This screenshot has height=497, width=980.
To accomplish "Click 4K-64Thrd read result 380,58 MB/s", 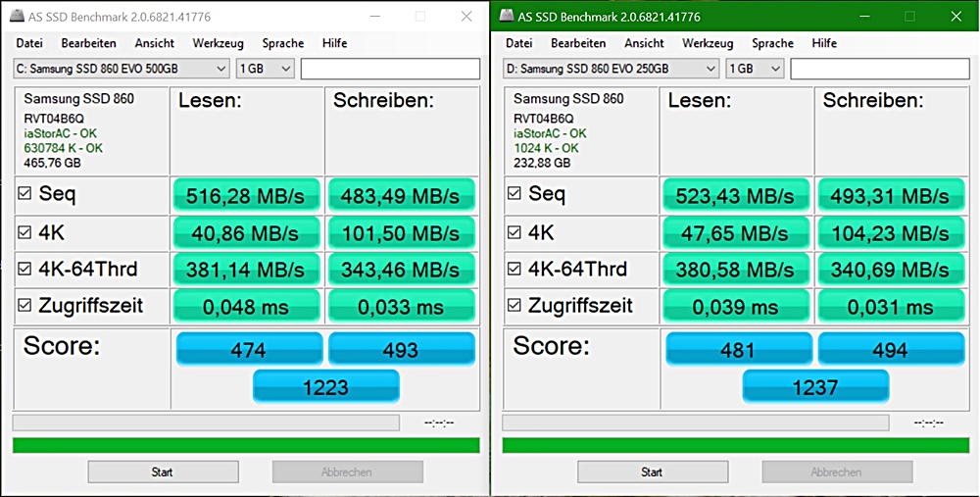I will [x=736, y=270].
